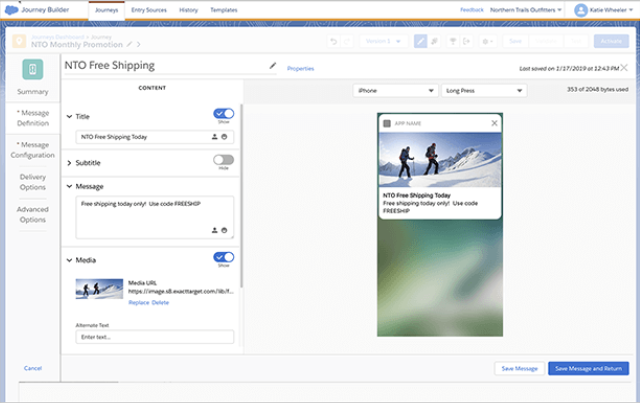Image resolution: width=640 pixels, height=403 pixels.
Task: Click the Replace media link
Action: (x=139, y=303)
